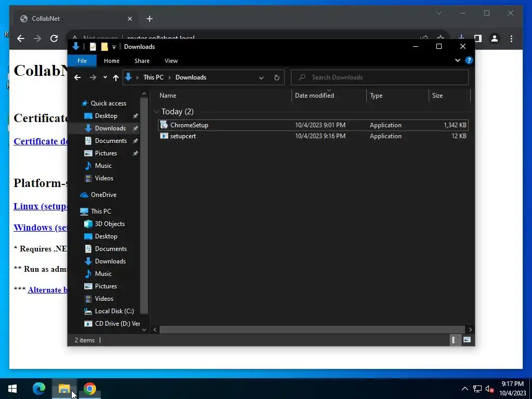Open Videos under This PC
Image resolution: width=532 pixels, height=399 pixels.
coord(104,299)
